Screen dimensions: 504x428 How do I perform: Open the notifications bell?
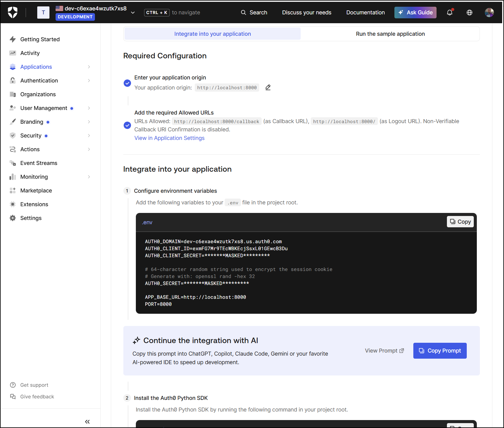pos(450,13)
